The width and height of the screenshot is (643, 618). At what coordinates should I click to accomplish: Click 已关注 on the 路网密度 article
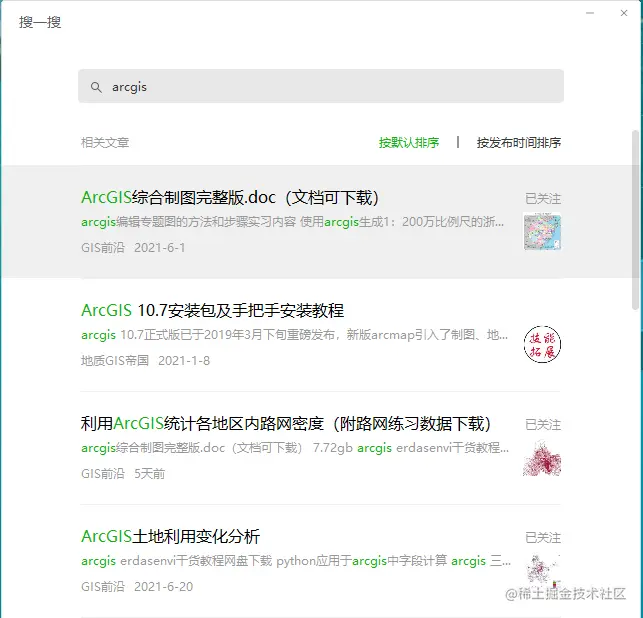[543, 424]
